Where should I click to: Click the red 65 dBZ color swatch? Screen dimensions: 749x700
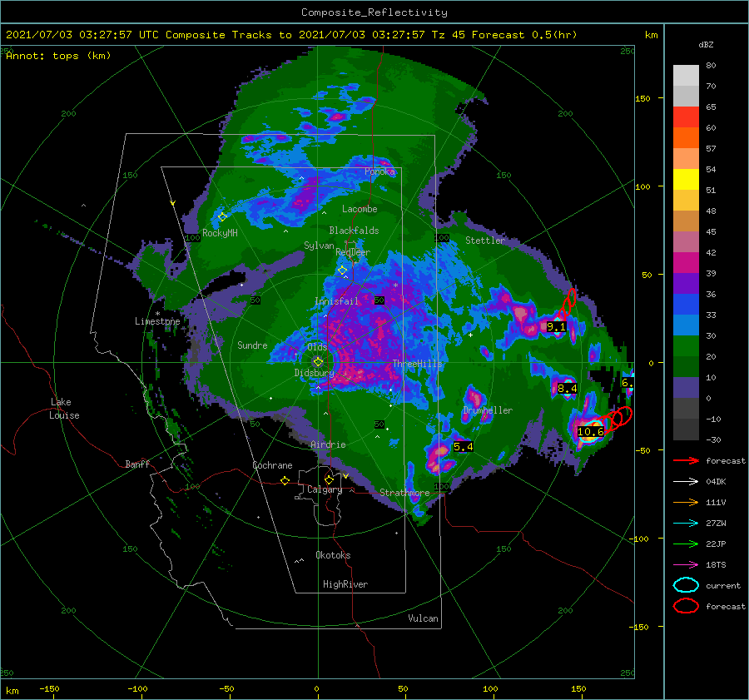pyautogui.click(x=686, y=117)
